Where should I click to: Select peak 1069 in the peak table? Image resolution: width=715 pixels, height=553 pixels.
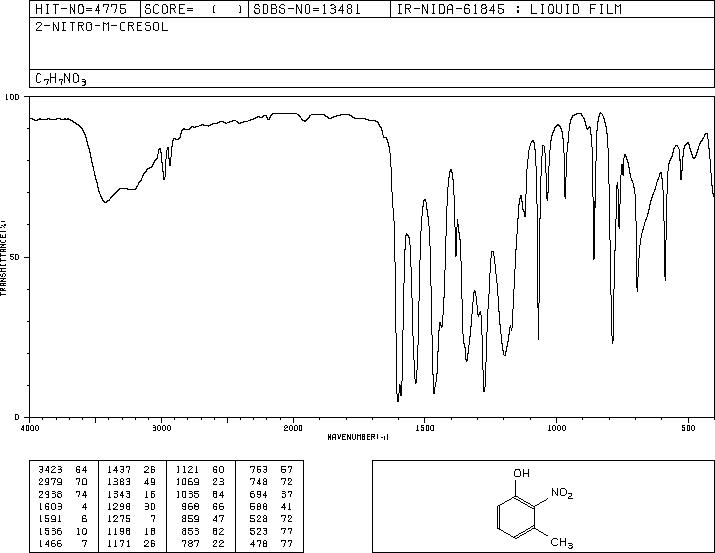(x=187, y=482)
